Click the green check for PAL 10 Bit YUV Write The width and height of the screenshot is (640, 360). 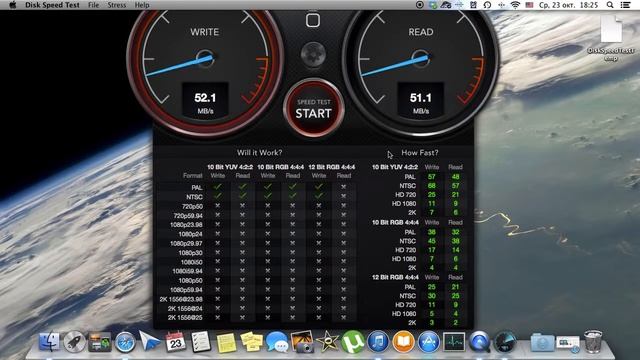pos(218,187)
